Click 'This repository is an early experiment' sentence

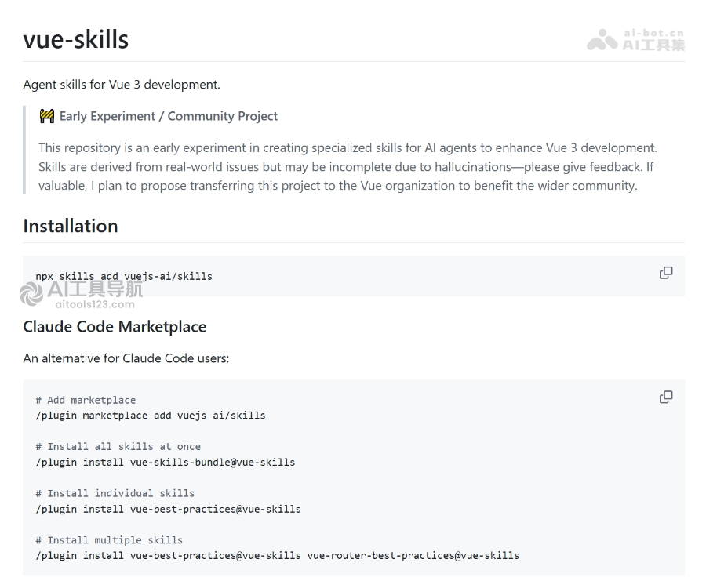[348, 148]
